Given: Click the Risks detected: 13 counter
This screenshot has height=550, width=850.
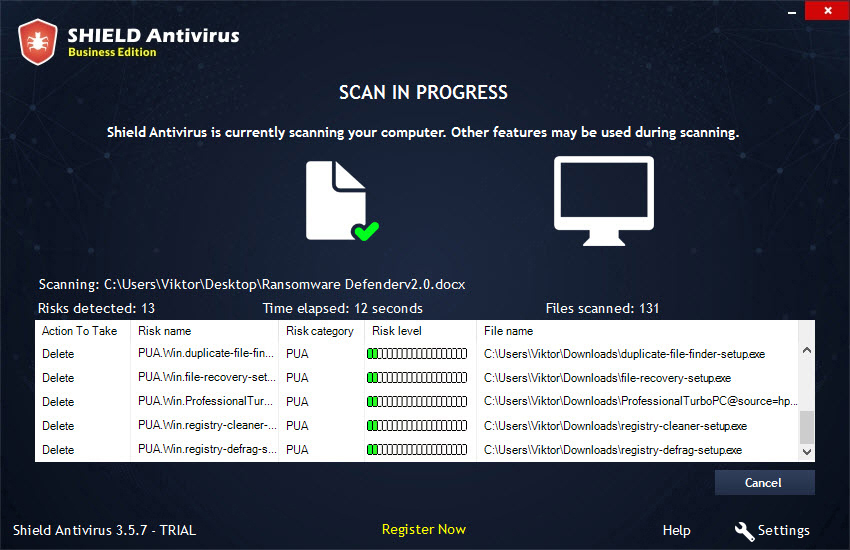Looking at the screenshot, I should (x=96, y=308).
